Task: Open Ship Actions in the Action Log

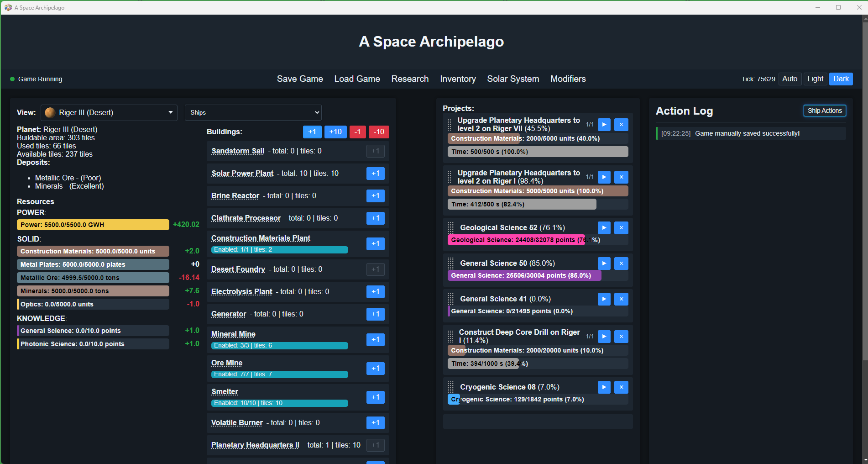Action: pos(825,111)
